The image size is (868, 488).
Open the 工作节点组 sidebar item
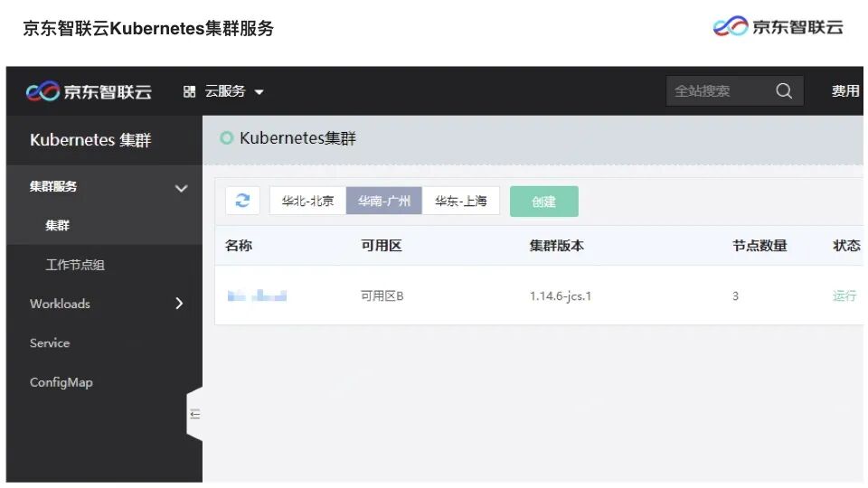(75, 265)
